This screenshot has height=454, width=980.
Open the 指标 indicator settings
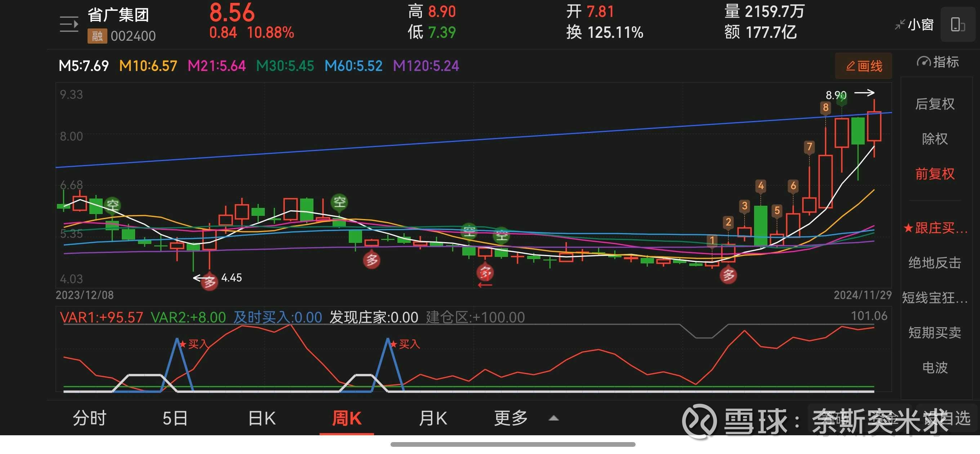[x=937, y=62]
